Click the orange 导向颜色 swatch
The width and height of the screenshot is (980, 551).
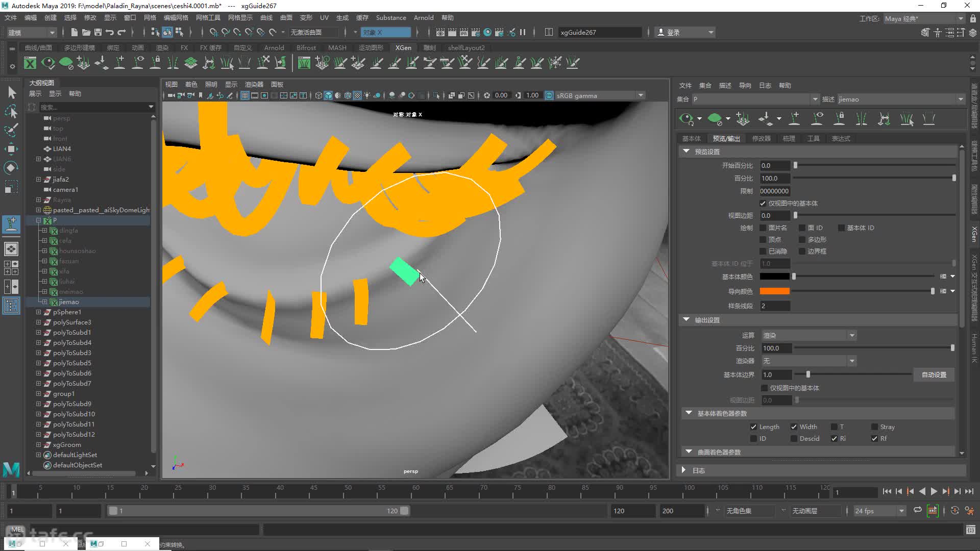[x=774, y=291]
